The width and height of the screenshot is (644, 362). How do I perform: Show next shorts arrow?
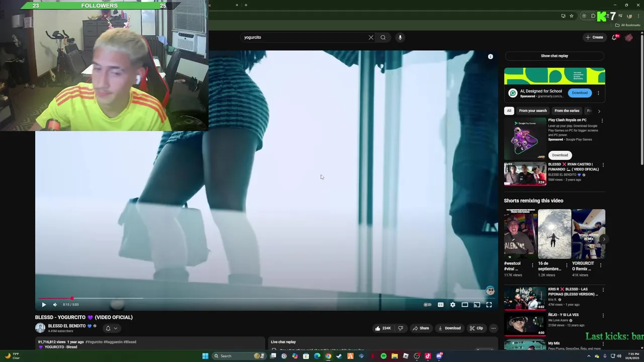[x=604, y=239]
